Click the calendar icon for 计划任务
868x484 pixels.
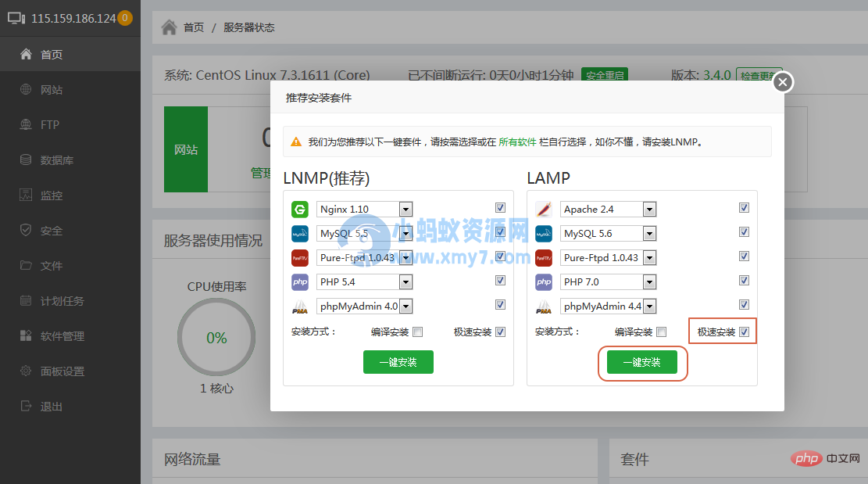point(26,301)
